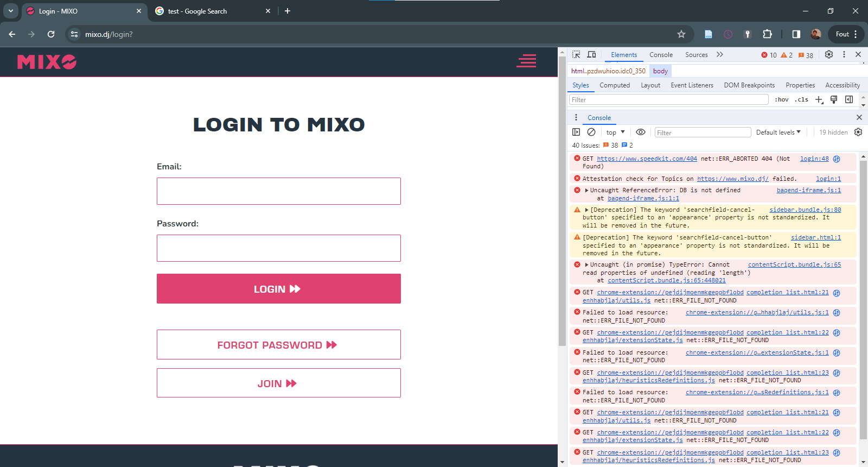Open the Layout tab
This screenshot has width=868, height=467.
pyautogui.click(x=650, y=85)
